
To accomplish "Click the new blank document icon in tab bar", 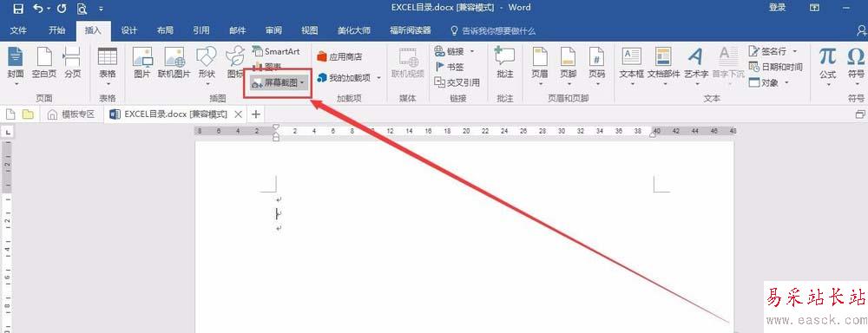I will (10, 114).
